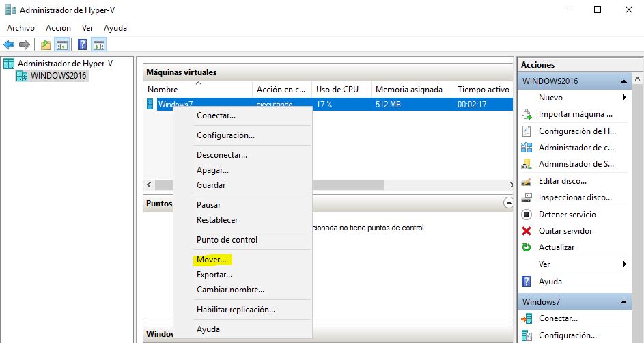Toggle the show/hide Action pane icon
Image resolution: width=644 pixels, height=343 pixels.
(99, 44)
